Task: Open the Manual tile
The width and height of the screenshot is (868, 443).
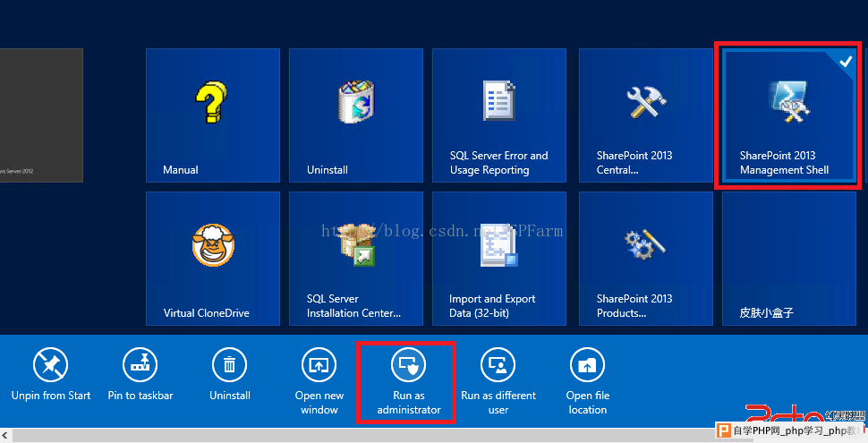Action: click(213, 115)
